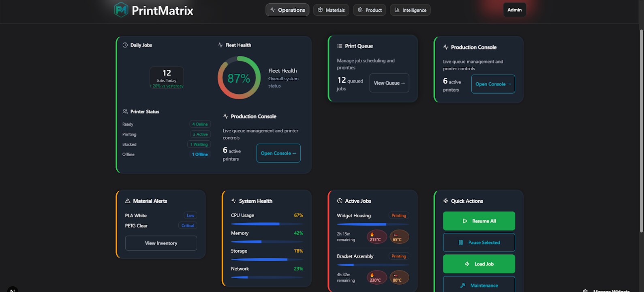This screenshot has width=644, height=292.
Task: Click the View Queue button
Action: [389, 83]
